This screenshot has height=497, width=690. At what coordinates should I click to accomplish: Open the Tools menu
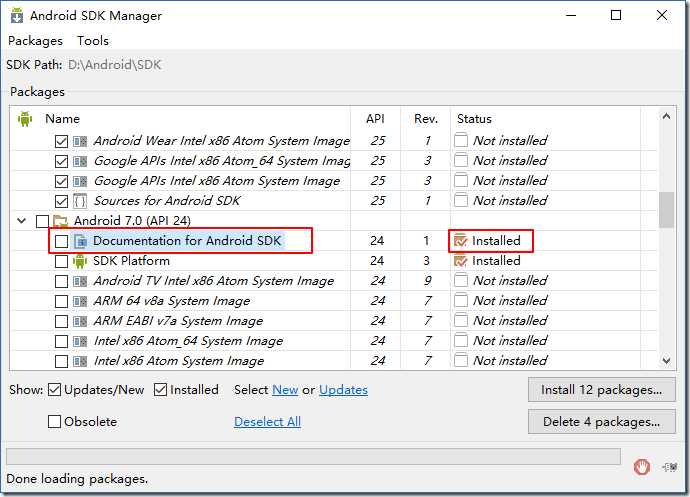(x=93, y=40)
